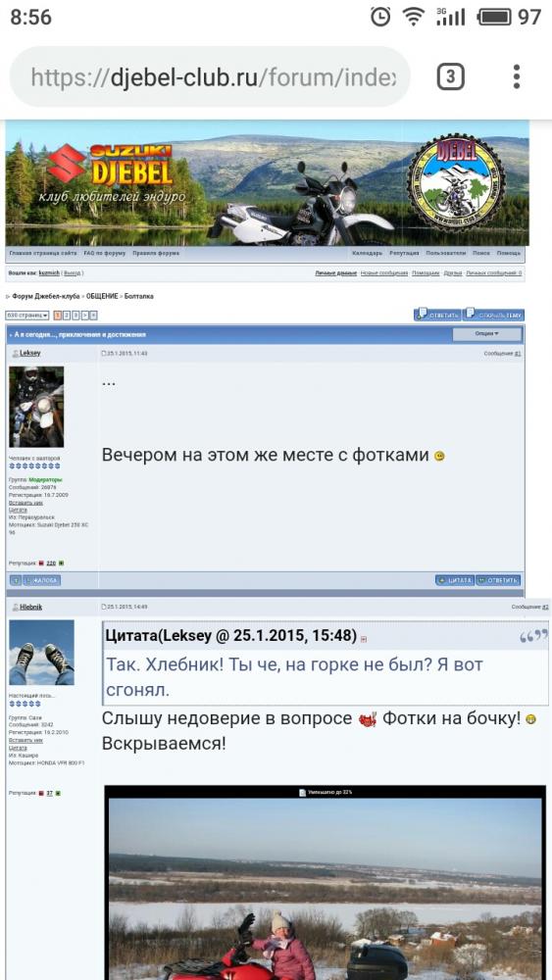Open the snowy ATV photo thumbnail
This screenshot has height=980, width=552.
326,883
